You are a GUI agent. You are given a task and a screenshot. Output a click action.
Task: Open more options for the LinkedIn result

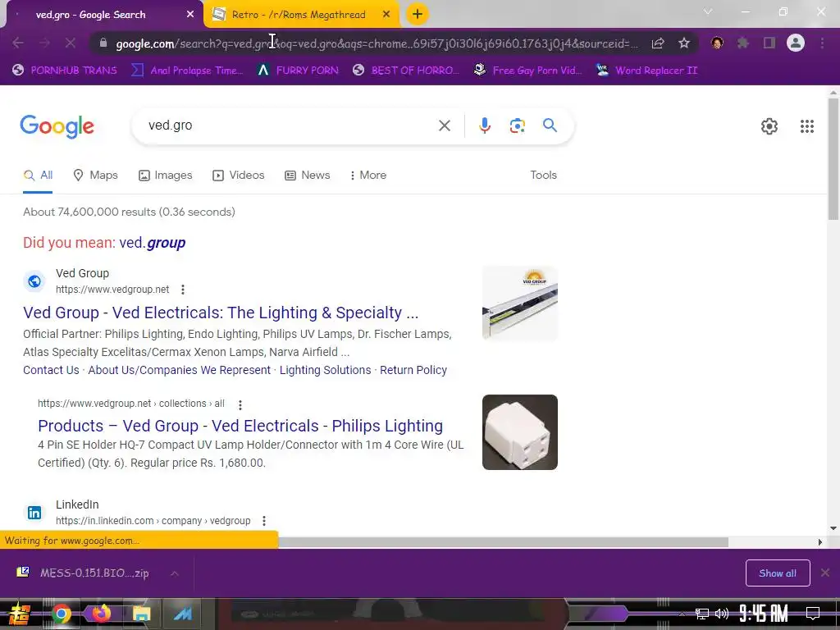(264, 521)
